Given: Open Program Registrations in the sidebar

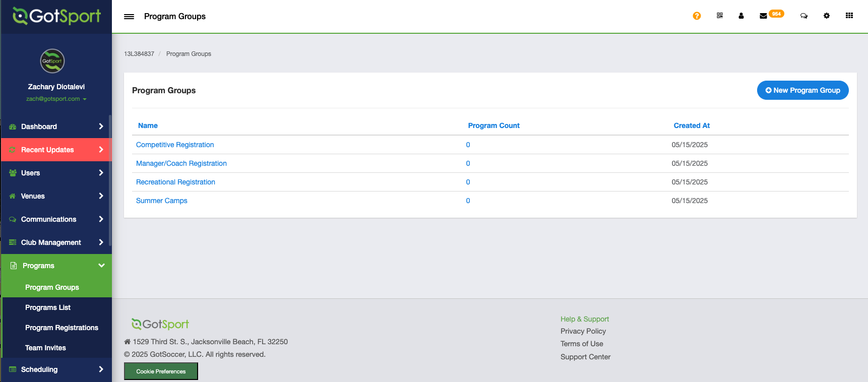Looking at the screenshot, I should (61, 328).
